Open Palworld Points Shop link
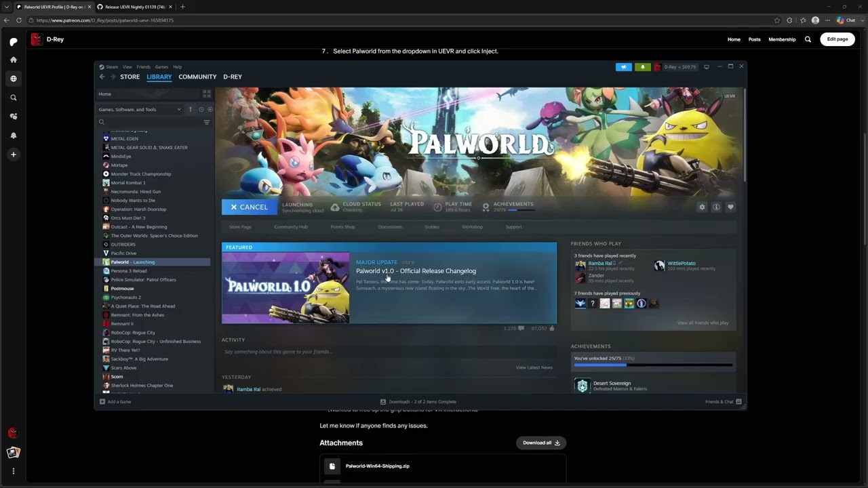Viewport: 868px width, 488px height. 342,226
